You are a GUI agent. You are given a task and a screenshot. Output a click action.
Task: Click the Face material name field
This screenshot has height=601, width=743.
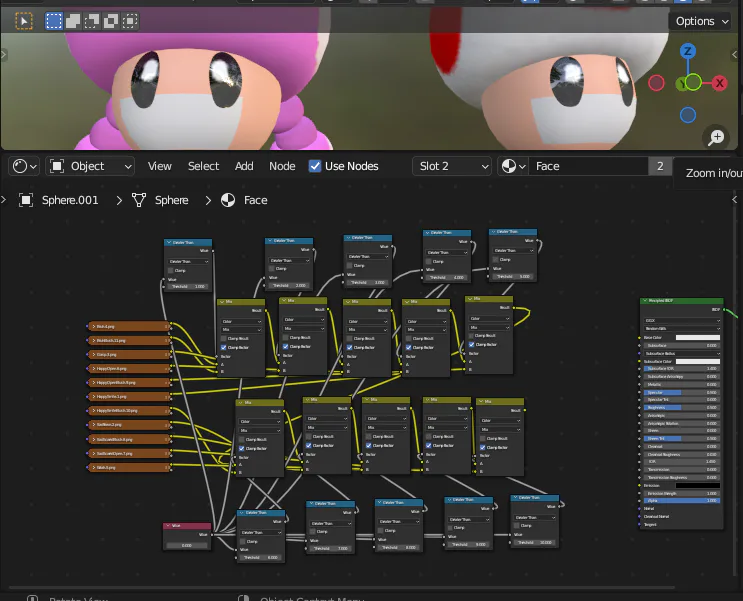[x=589, y=166]
